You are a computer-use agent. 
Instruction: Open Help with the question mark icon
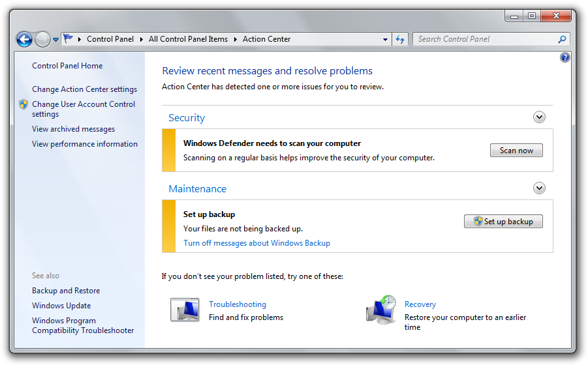565,57
